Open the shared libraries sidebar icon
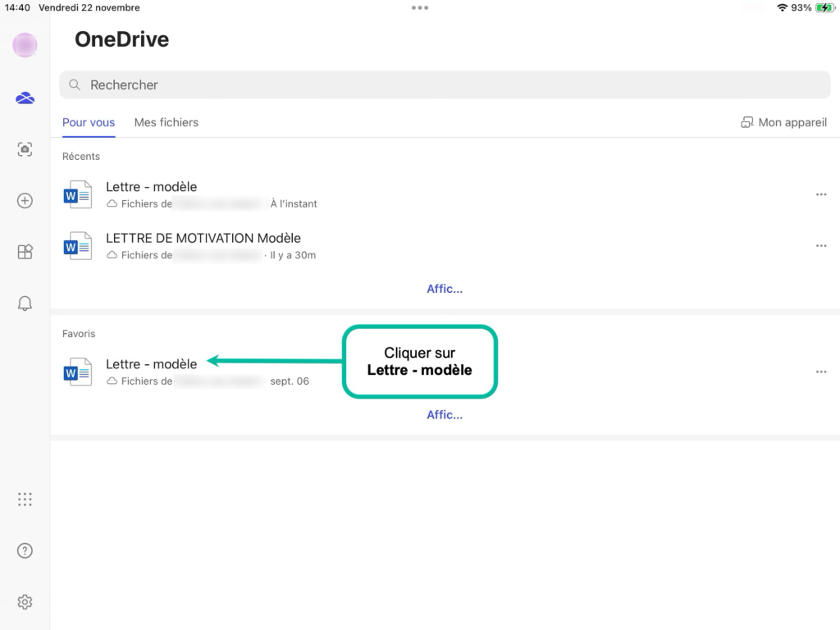Screen dimensions: 840x630 (25, 252)
